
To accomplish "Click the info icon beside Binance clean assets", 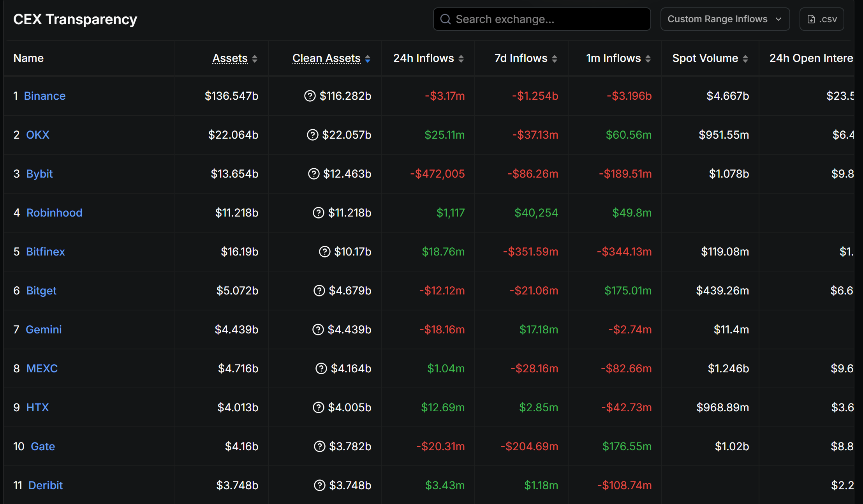I will [310, 96].
